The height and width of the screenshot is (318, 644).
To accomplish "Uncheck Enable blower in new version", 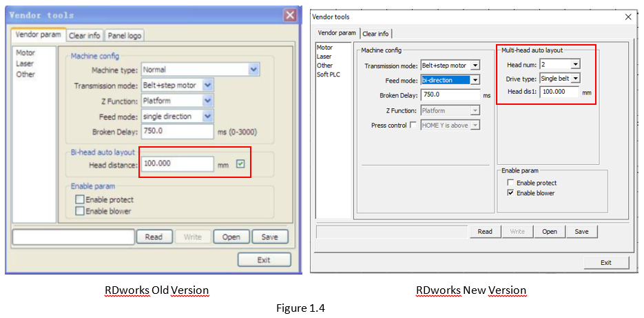I will pos(510,193).
